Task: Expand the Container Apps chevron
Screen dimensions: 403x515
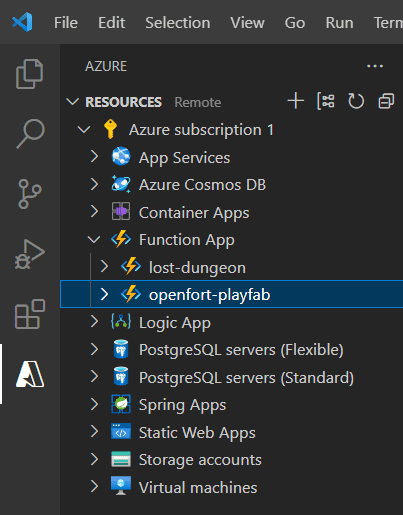Action: point(94,211)
